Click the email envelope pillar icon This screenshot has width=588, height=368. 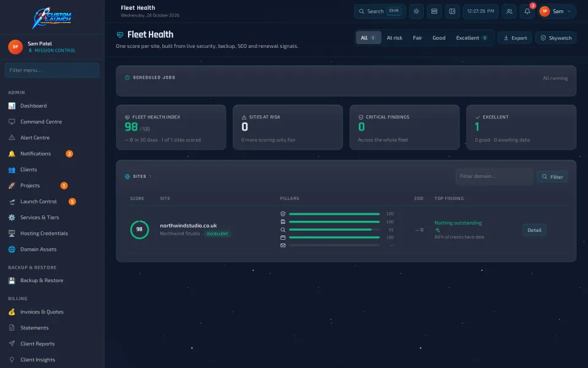click(x=283, y=245)
